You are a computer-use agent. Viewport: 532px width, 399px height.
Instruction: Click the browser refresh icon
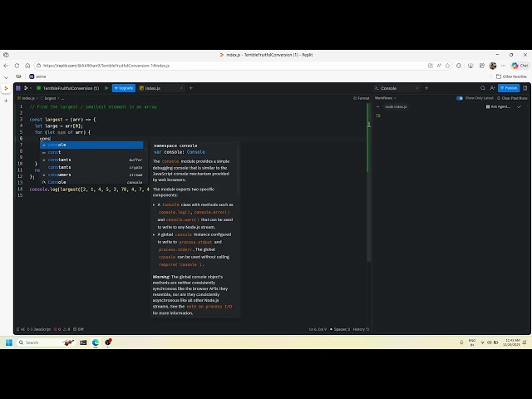click(17, 66)
